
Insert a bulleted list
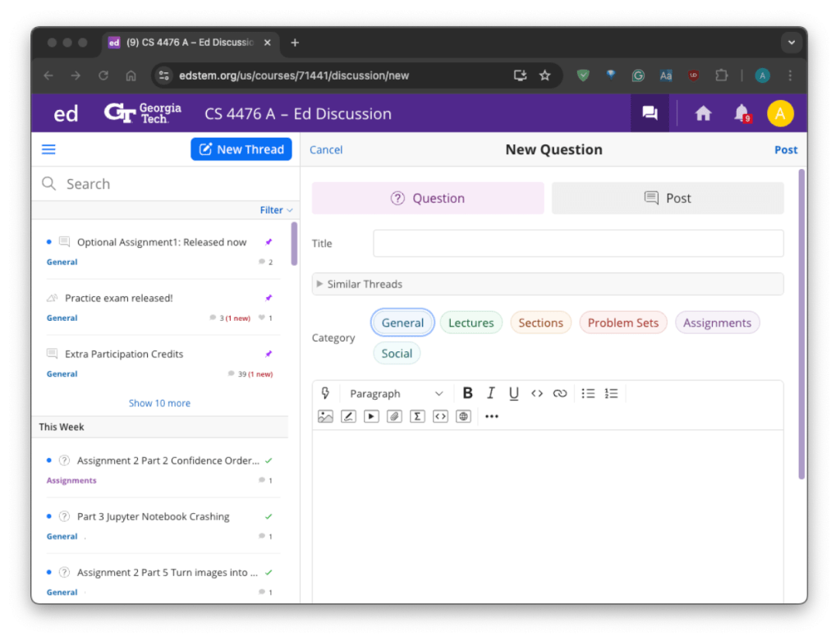pos(588,394)
